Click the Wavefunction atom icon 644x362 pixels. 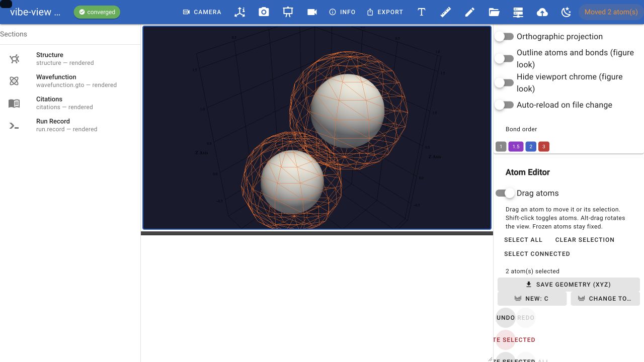click(x=14, y=81)
